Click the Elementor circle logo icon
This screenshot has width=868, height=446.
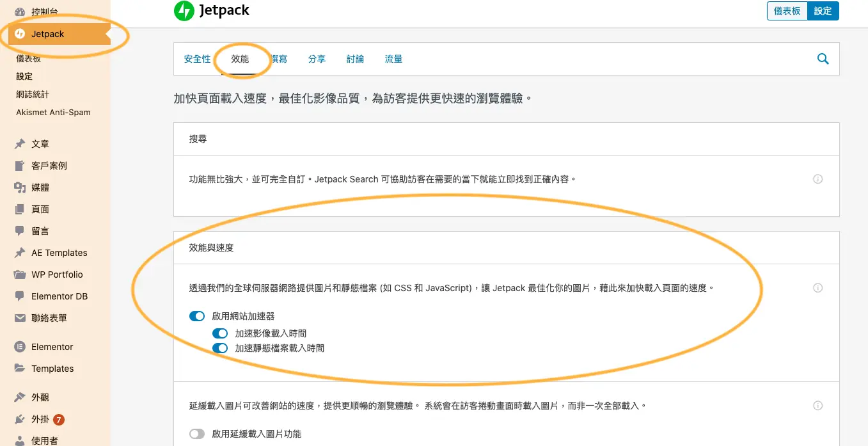(x=20, y=347)
